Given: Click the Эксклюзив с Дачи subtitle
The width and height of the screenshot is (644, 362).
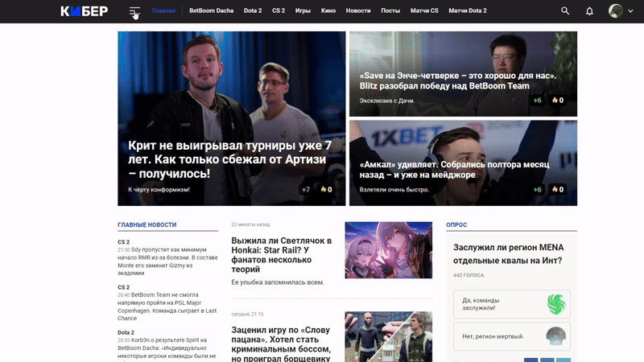Looking at the screenshot, I should (x=387, y=101).
